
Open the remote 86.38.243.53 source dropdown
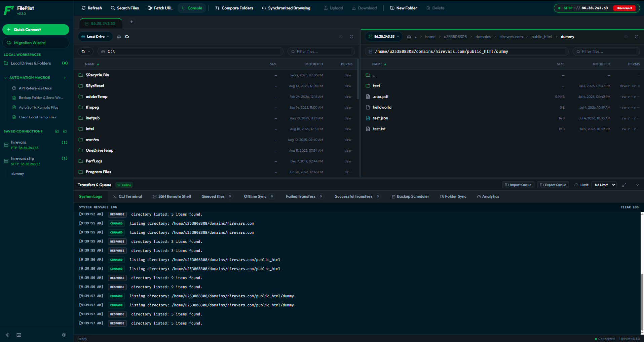(x=384, y=37)
